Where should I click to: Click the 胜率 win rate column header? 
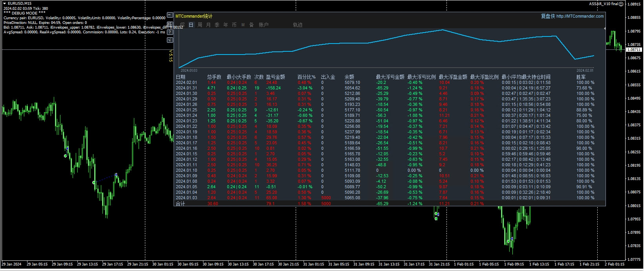pos(581,77)
